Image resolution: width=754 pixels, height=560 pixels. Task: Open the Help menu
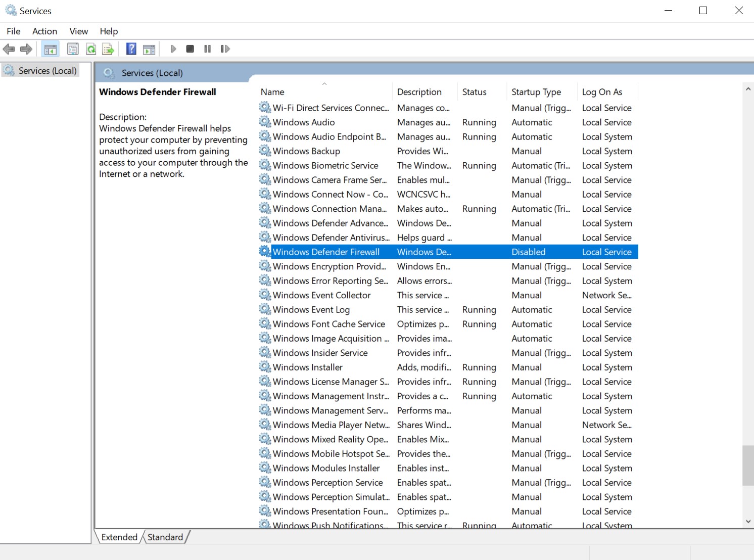[x=109, y=31]
